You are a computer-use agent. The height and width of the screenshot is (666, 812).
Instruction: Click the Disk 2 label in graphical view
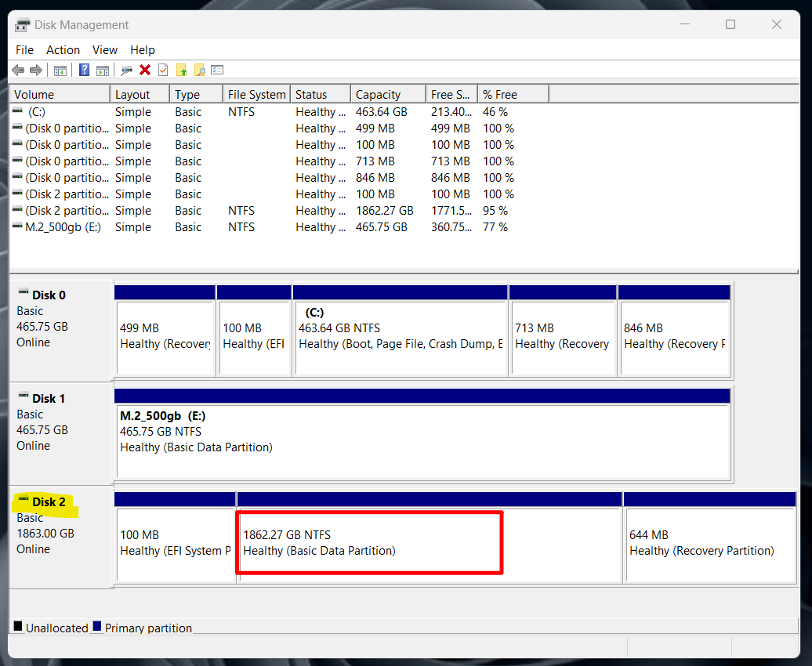(49, 502)
